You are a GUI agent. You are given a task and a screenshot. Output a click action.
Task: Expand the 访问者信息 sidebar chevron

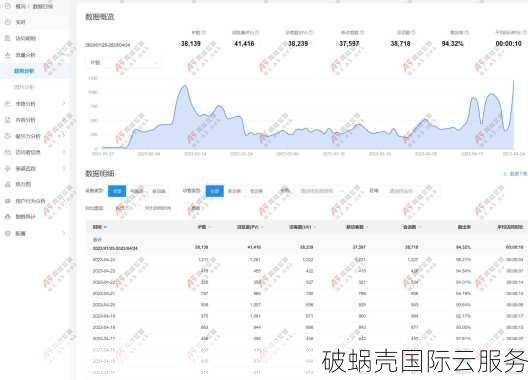pyautogui.click(x=64, y=152)
